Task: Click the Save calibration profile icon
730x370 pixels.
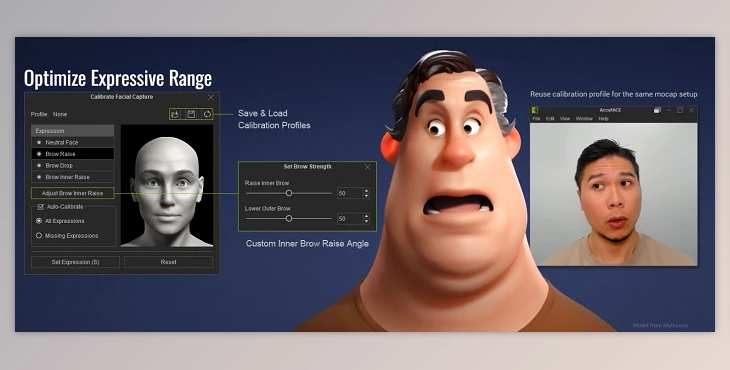Action: click(191, 114)
